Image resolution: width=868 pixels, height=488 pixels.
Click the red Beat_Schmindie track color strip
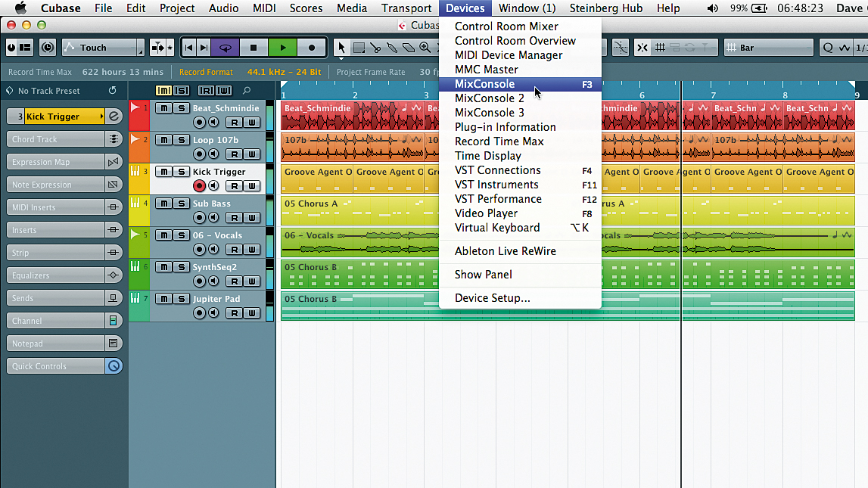(x=139, y=115)
